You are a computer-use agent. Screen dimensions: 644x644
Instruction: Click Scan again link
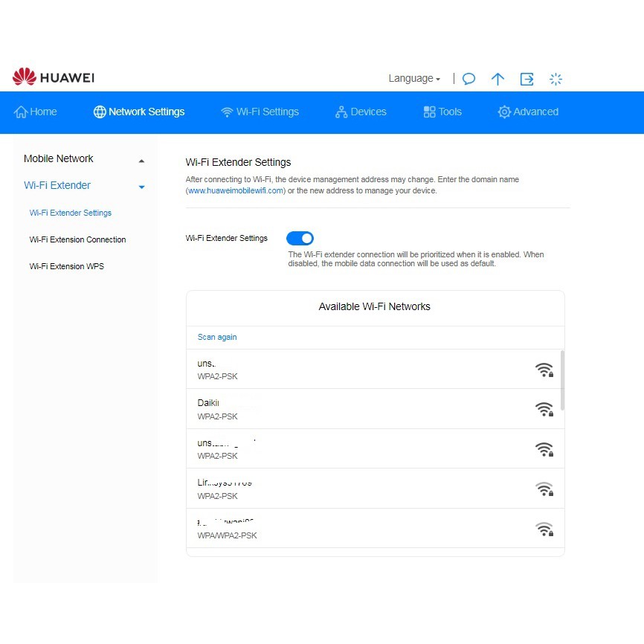(217, 337)
